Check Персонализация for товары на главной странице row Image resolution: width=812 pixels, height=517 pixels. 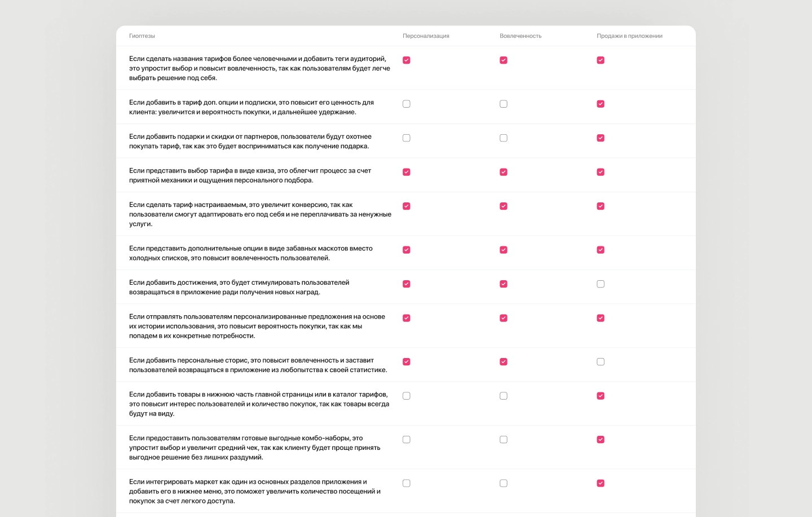pyautogui.click(x=407, y=396)
